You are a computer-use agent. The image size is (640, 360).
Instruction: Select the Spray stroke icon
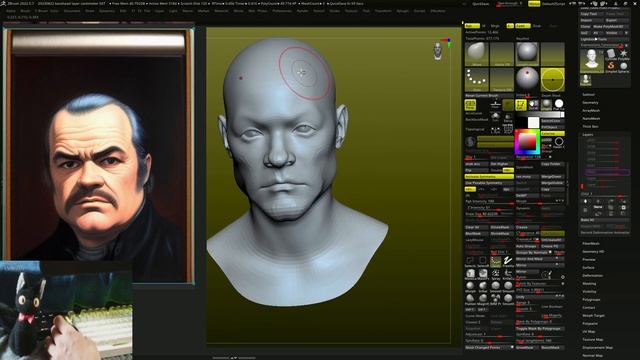pyautogui.click(x=496, y=273)
